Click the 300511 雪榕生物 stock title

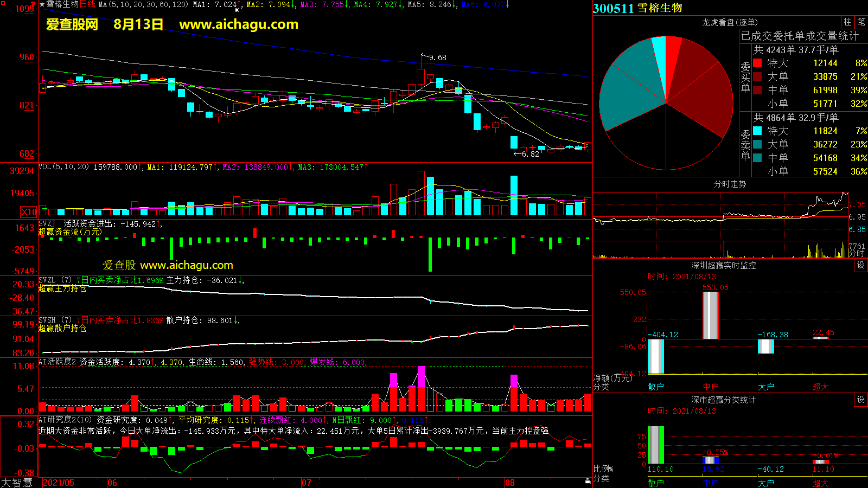coord(637,8)
